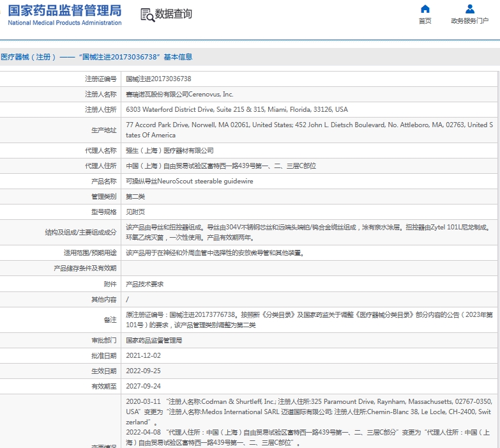Click the 首页 text link
The width and height of the screenshot is (500, 448).
(x=425, y=21)
